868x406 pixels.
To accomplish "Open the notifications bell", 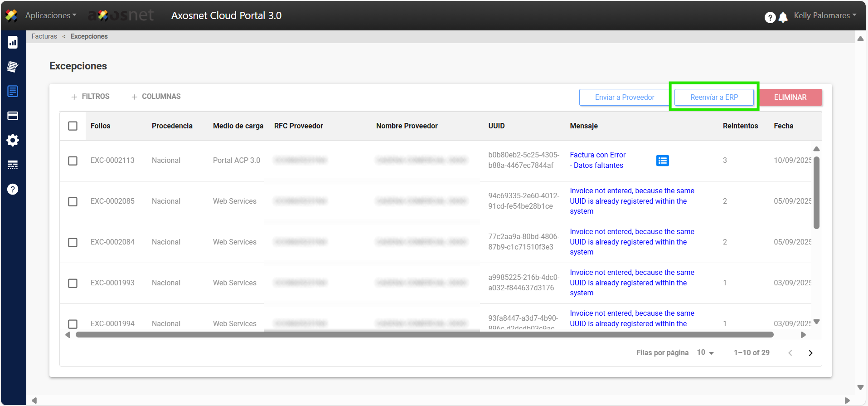I will [x=783, y=17].
